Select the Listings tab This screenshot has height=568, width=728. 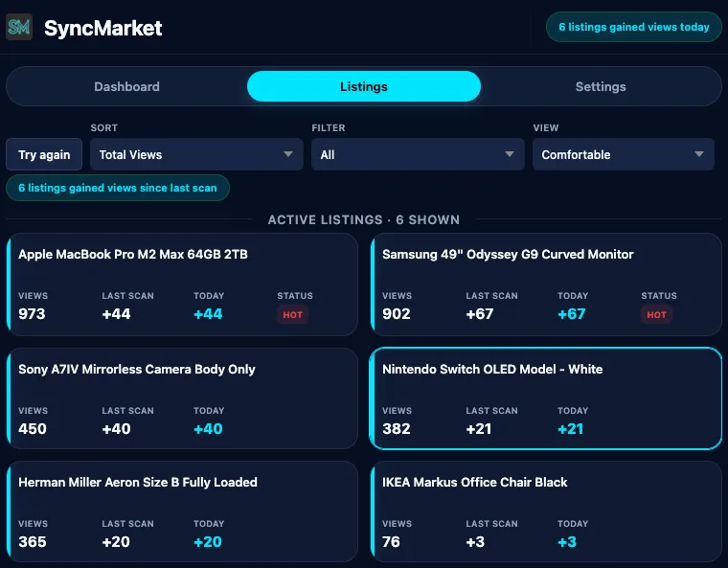[x=364, y=86]
